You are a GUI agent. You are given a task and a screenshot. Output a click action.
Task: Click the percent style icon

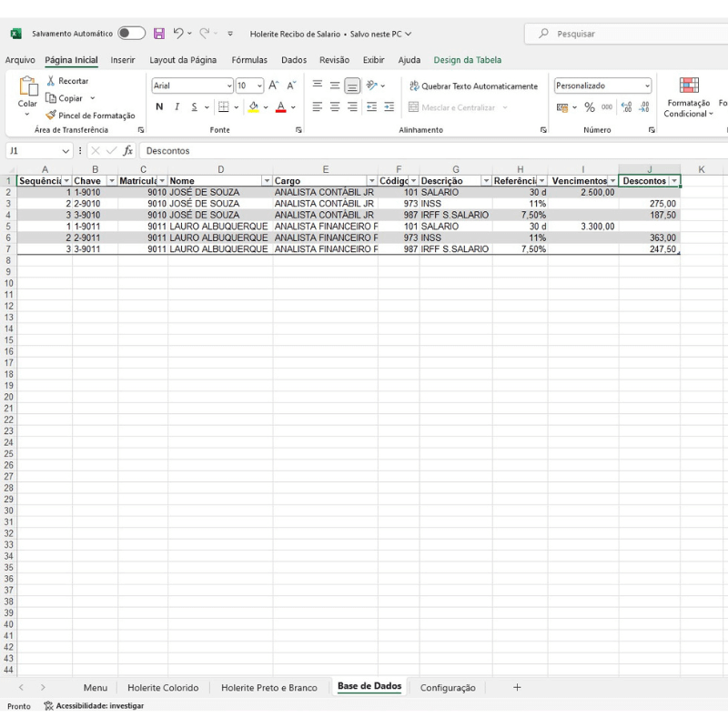(590, 107)
